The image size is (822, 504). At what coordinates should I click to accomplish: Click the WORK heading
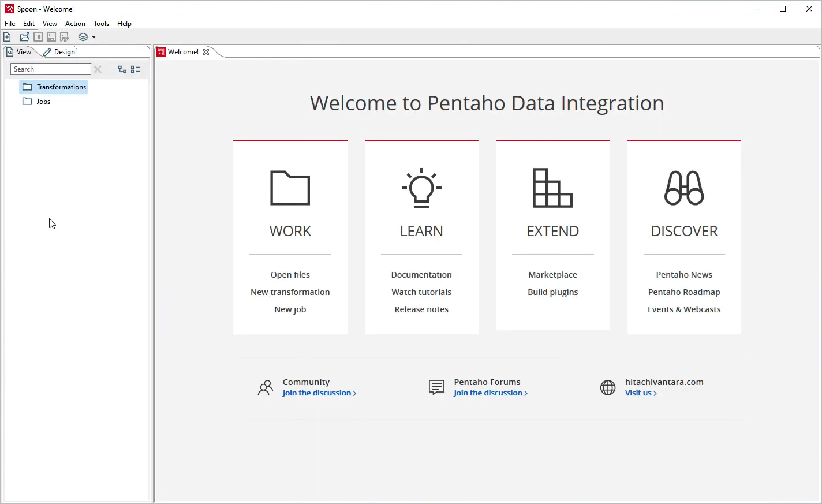(290, 231)
